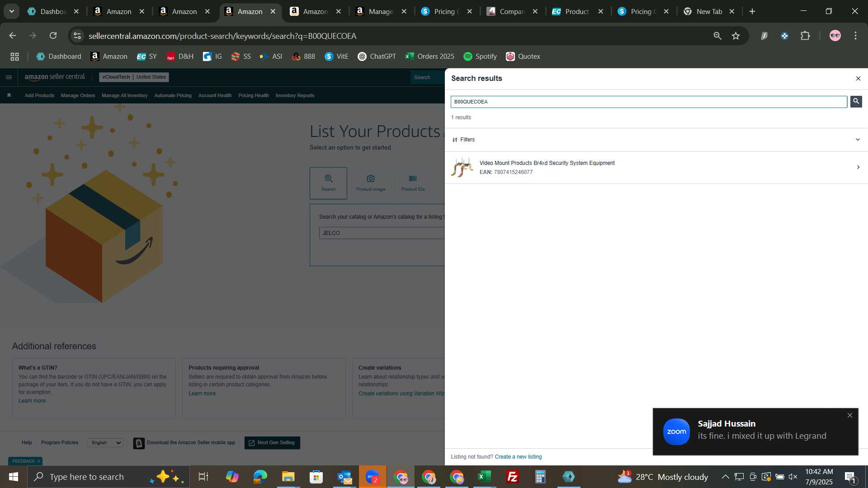Viewport: 868px width, 488px height.
Task: Close the FEEDBACK tab
Action: coord(38,461)
